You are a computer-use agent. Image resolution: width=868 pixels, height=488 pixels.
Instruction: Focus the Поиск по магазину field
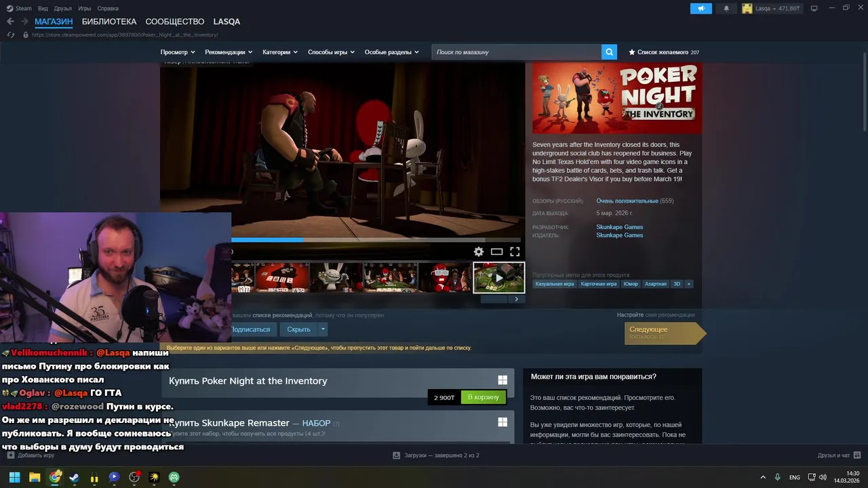(516, 52)
